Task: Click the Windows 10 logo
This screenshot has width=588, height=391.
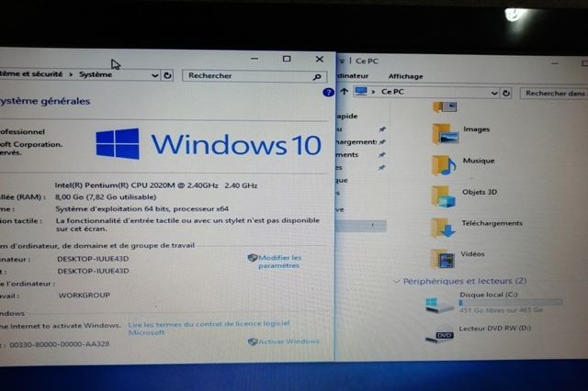Action: point(209,144)
